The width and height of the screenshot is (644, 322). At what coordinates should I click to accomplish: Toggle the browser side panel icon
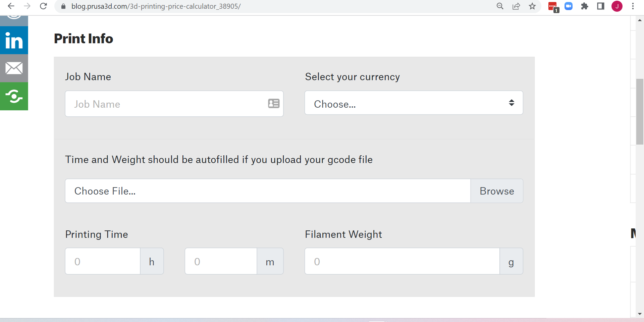(x=601, y=6)
